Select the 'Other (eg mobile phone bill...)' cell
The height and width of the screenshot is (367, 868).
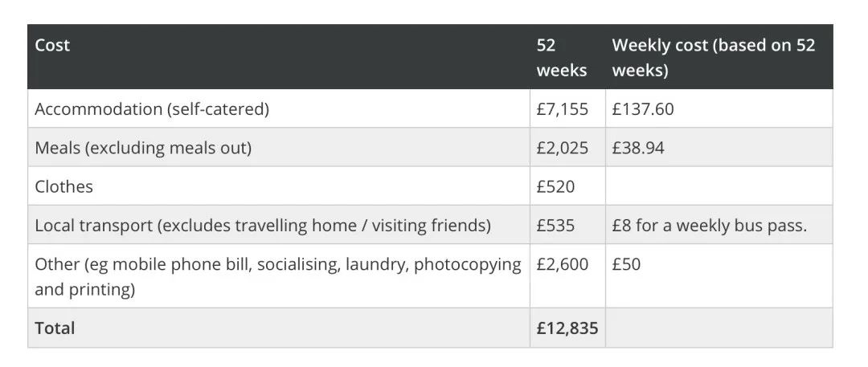pos(277,276)
